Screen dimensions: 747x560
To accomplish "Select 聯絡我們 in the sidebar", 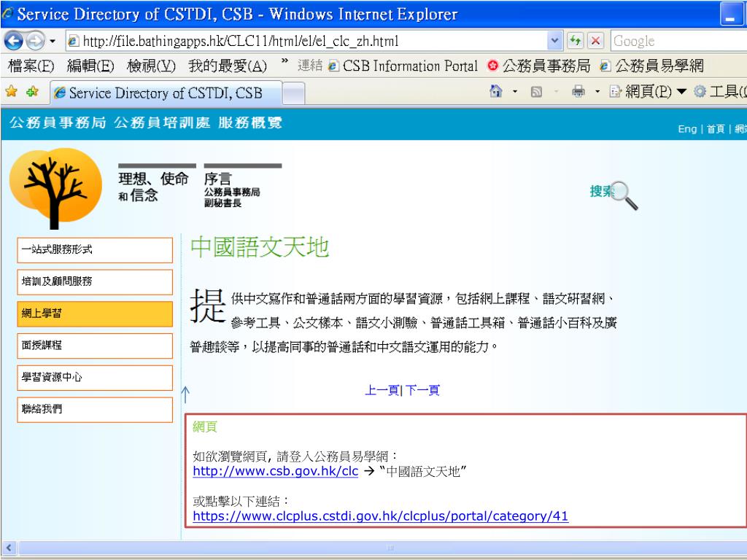I will (95, 410).
